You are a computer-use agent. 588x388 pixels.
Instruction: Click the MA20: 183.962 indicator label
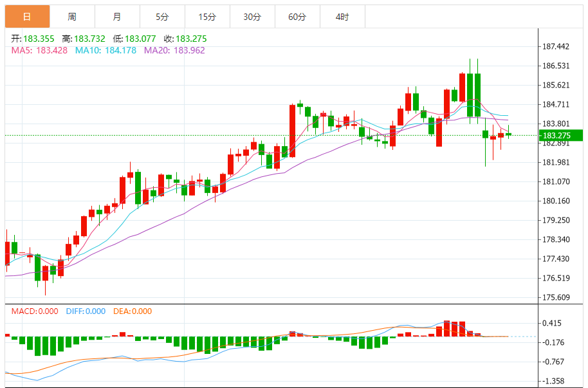(x=174, y=50)
